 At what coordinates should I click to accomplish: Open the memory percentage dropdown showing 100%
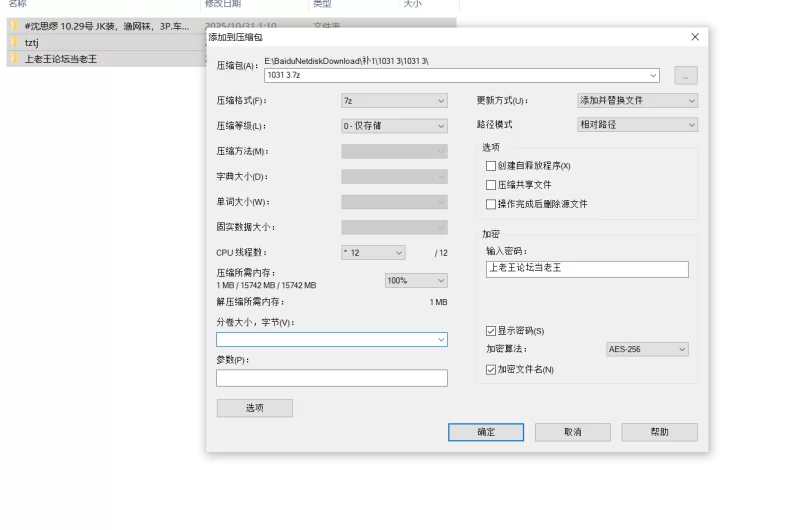pyautogui.click(x=416, y=281)
